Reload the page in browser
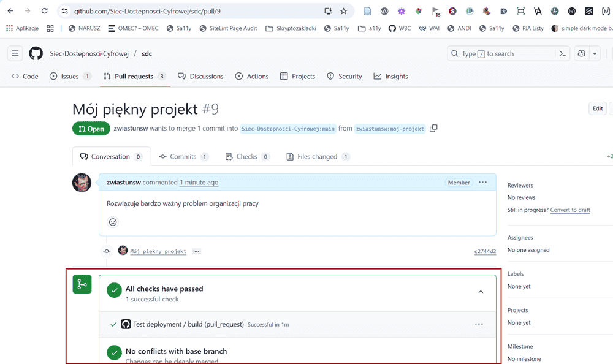Viewport: 613px width, 364px height. 44,11
